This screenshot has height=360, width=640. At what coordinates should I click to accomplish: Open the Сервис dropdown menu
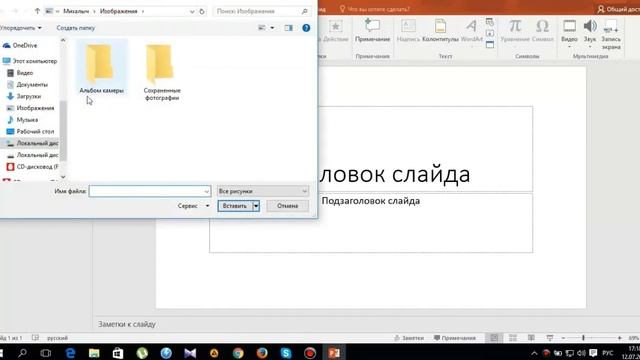coord(193,206)
